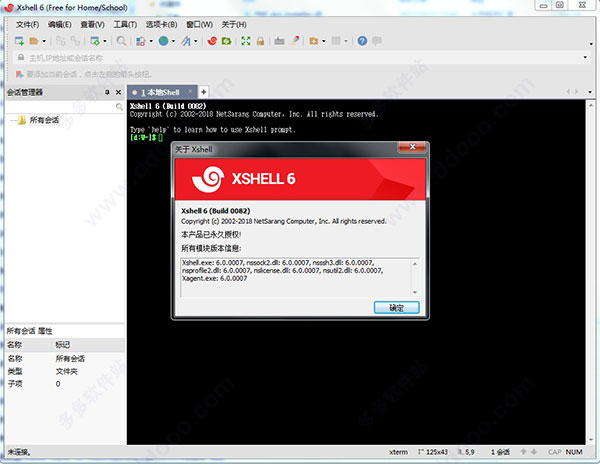Viewport: 600px width, 464px height.
Task: Expand the properties icon's dropdown arrow
Action: tap(104, 41)
